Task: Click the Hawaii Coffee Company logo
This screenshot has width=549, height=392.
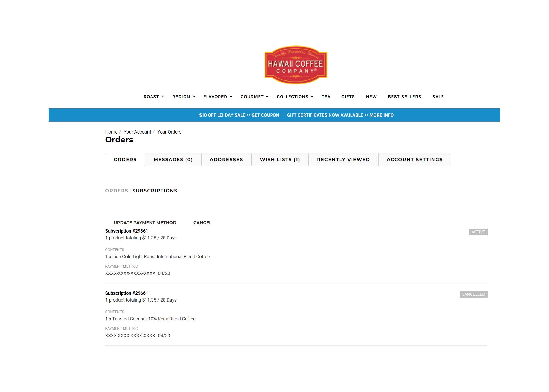Action: (296, 65)
